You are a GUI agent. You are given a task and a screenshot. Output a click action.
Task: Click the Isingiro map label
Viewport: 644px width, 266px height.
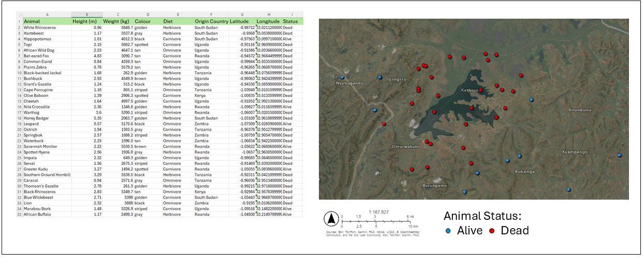point(398,79)
